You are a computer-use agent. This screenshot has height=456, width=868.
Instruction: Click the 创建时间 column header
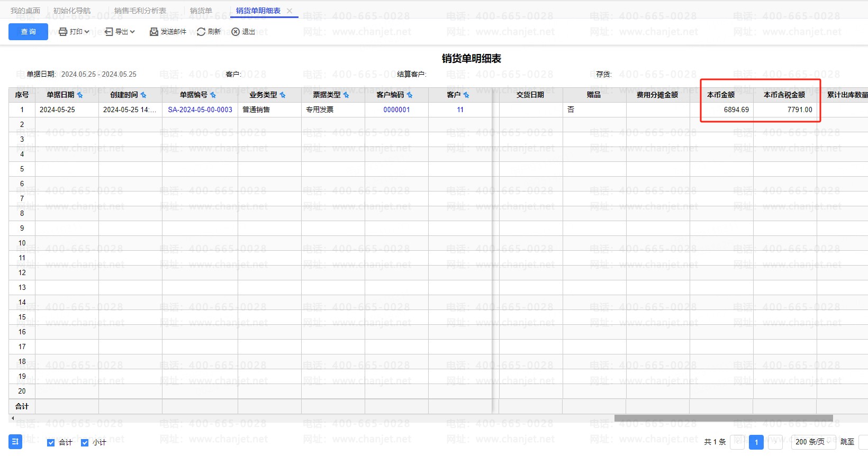[x=124, y=95]
